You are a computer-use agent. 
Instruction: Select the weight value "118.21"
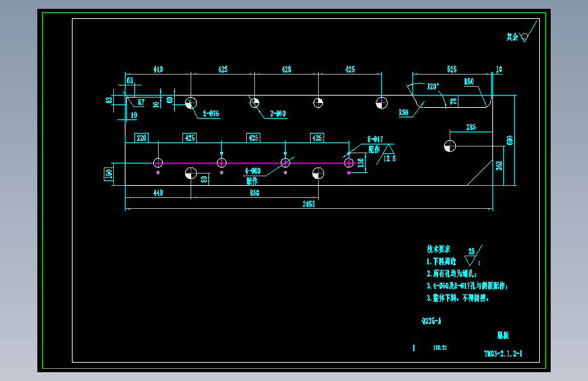click(x=440, y=348)
